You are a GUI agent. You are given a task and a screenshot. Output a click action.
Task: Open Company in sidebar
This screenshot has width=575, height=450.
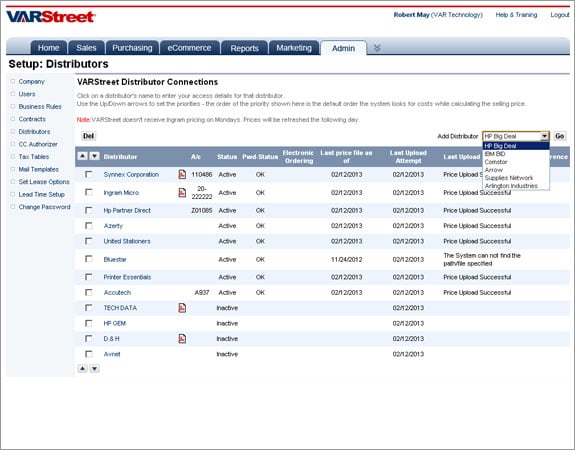[32, 81]
